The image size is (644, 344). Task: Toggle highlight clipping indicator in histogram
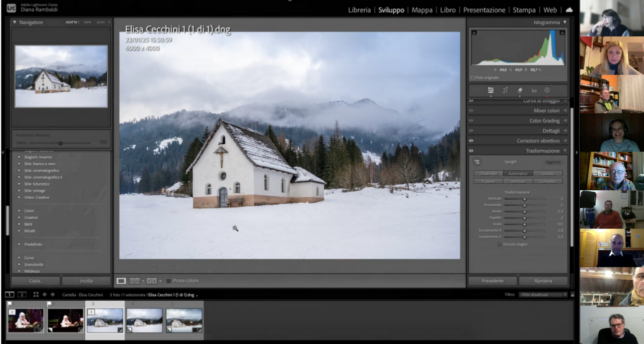click(562, 32)
